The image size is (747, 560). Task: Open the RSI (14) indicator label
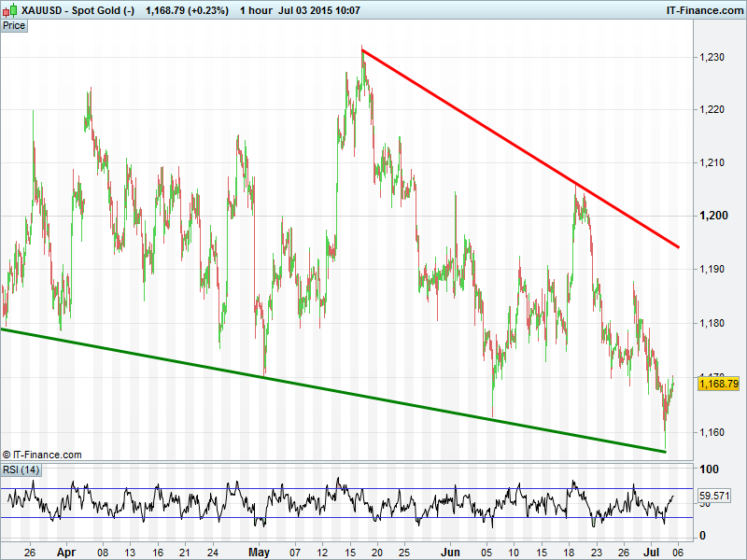[21, 469]
